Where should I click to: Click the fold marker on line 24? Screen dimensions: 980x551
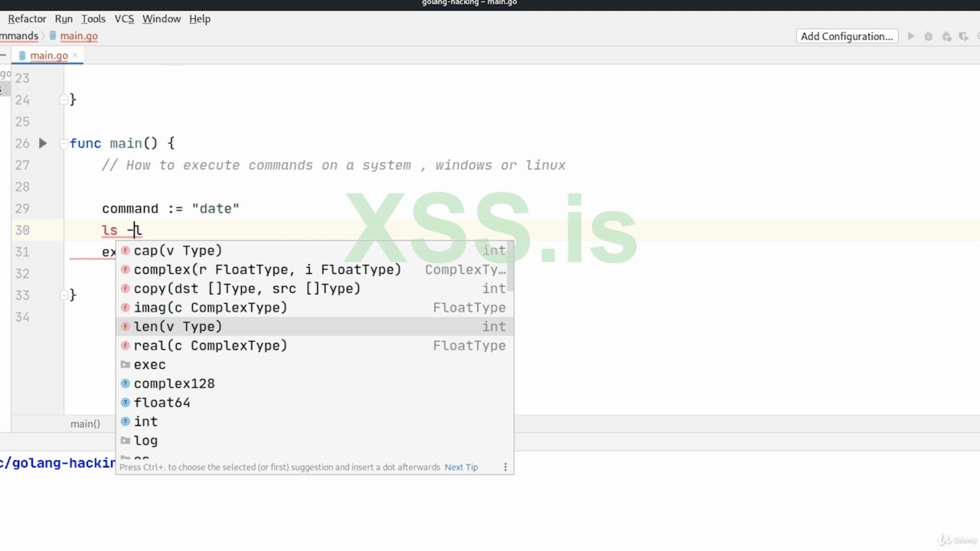point(64,99)
